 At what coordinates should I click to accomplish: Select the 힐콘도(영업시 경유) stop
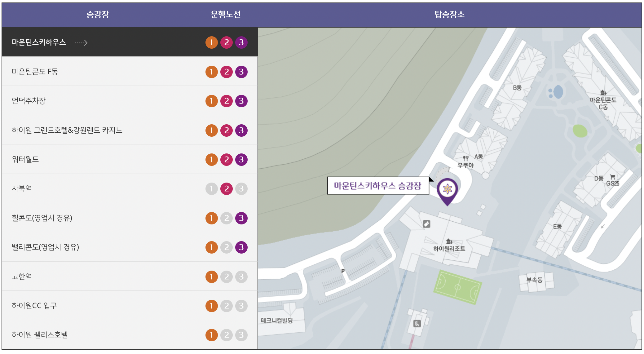click(130, 218)
